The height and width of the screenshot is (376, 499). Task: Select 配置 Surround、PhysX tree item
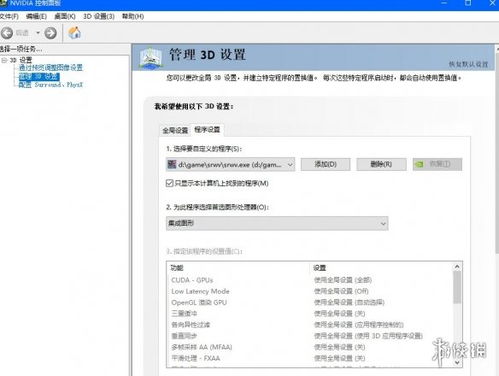click(50, 85)
